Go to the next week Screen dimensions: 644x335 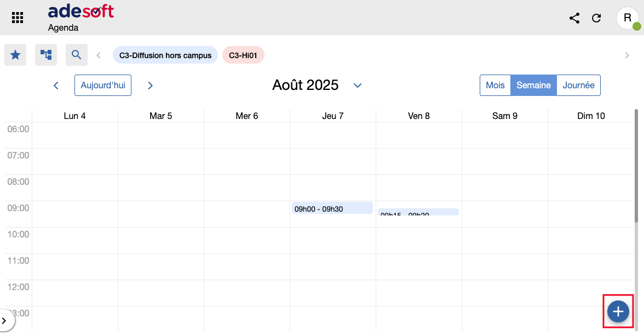tap(151, 86)
